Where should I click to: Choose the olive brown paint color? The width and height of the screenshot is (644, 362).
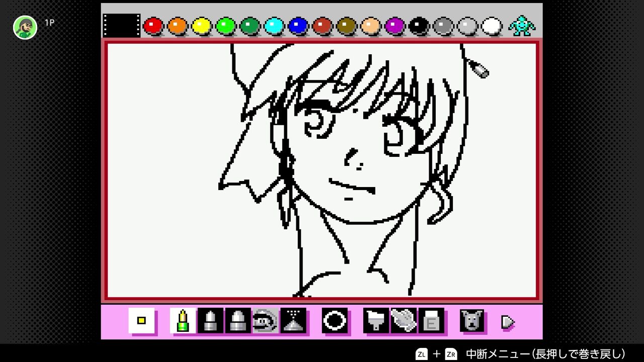pos(347,26)
